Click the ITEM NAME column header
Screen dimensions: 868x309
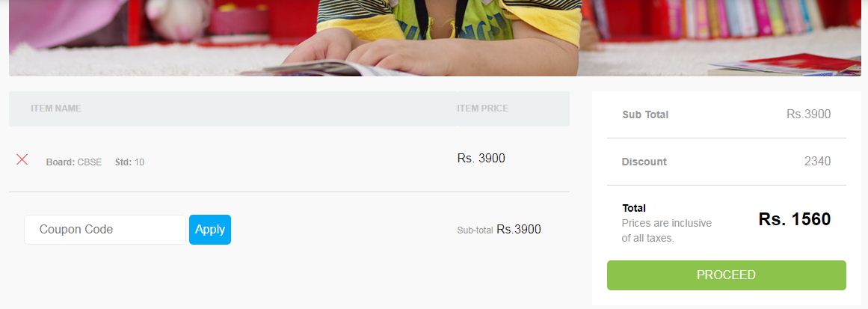[56, 108]
